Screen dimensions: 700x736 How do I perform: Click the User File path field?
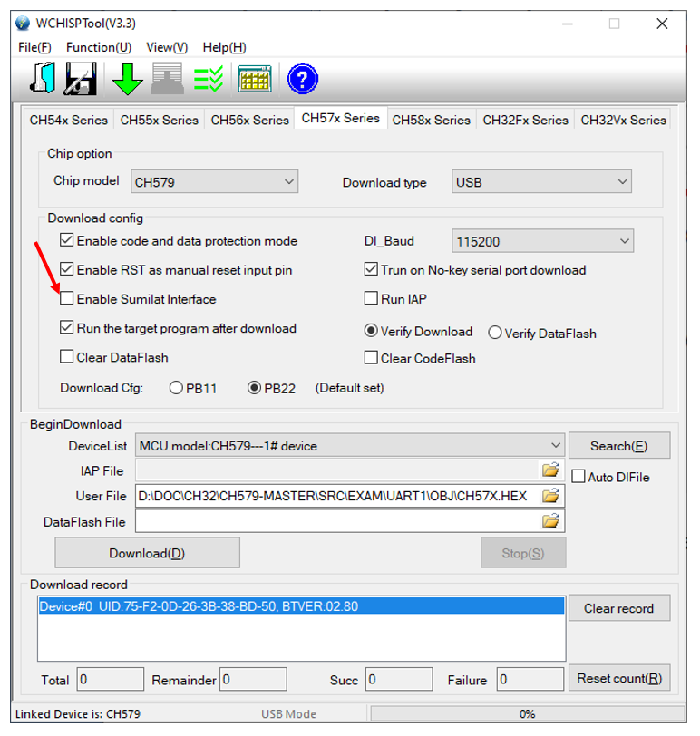coord(337,496)
